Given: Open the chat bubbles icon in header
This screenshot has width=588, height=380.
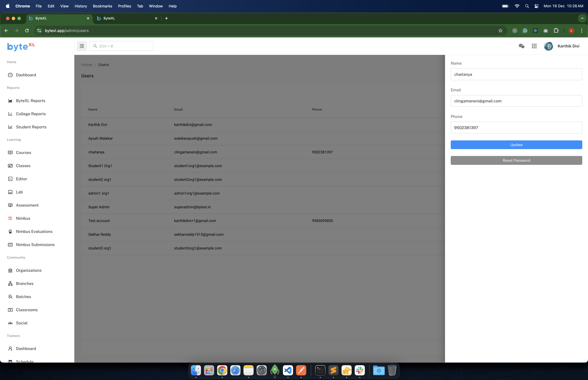Looking at the screenshot, I should pyautogui.click(x=521, y=46).
